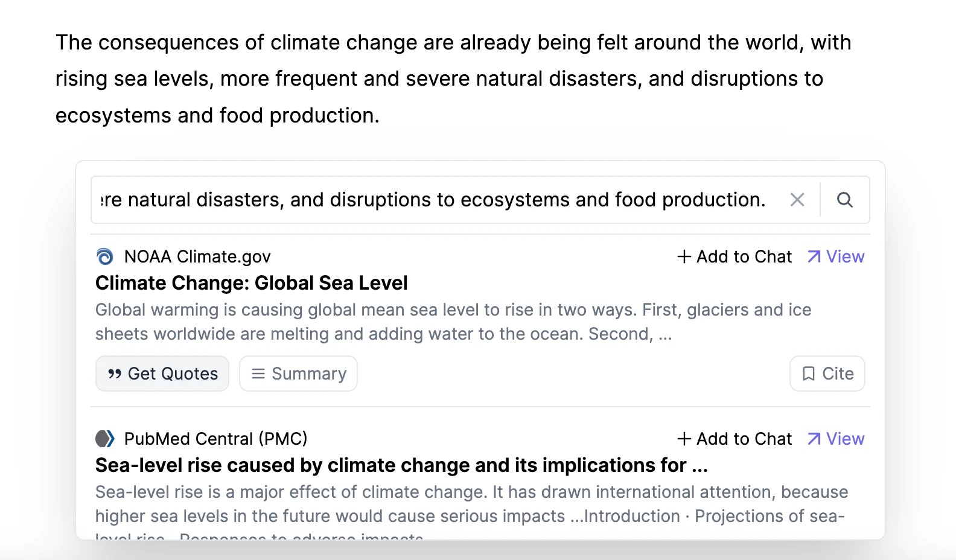This screenshot has width=956, height=560.
Task: Click the magnifying glass search icon
Action: (845, 200)
